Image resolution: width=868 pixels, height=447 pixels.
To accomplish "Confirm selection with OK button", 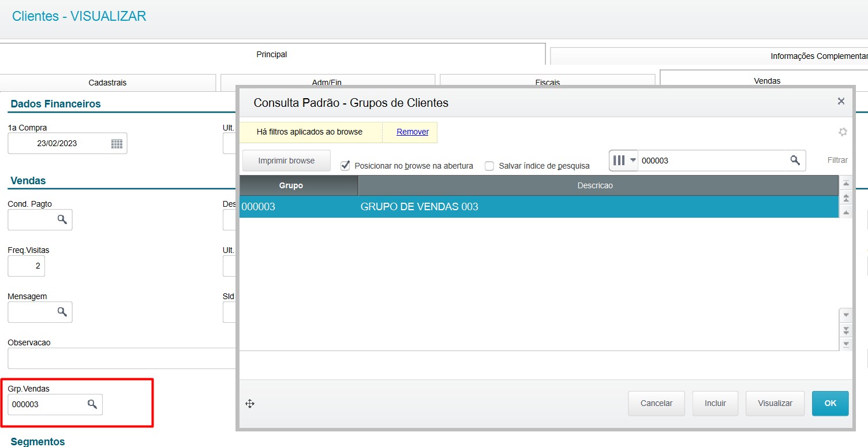I will click(x=830, y=403).
